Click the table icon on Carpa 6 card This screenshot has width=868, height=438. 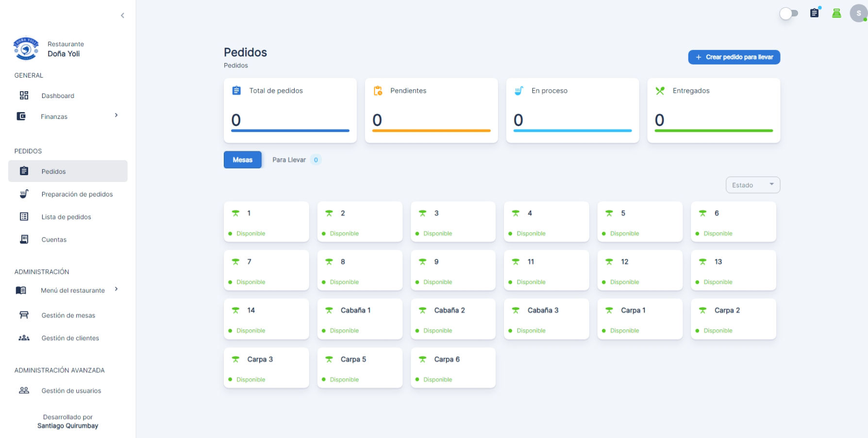point(422,359)
